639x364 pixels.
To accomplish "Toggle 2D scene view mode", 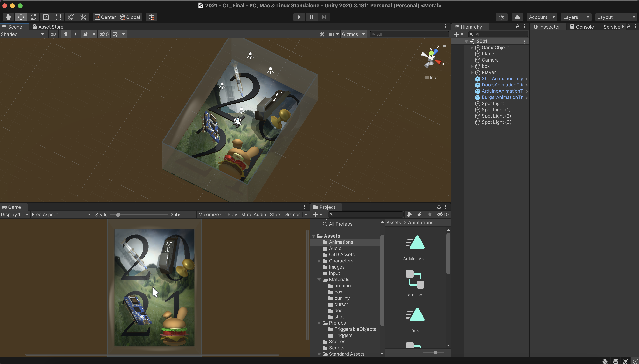I will [x=53, y=34].
